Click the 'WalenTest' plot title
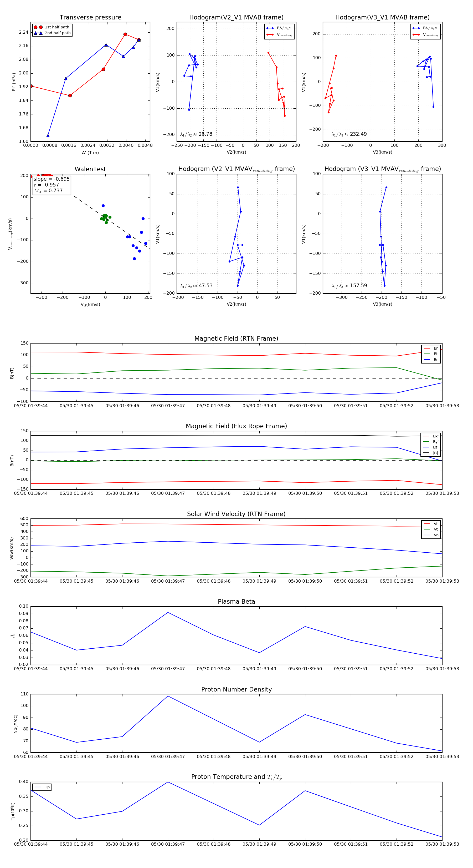 (x=90, y=169)
